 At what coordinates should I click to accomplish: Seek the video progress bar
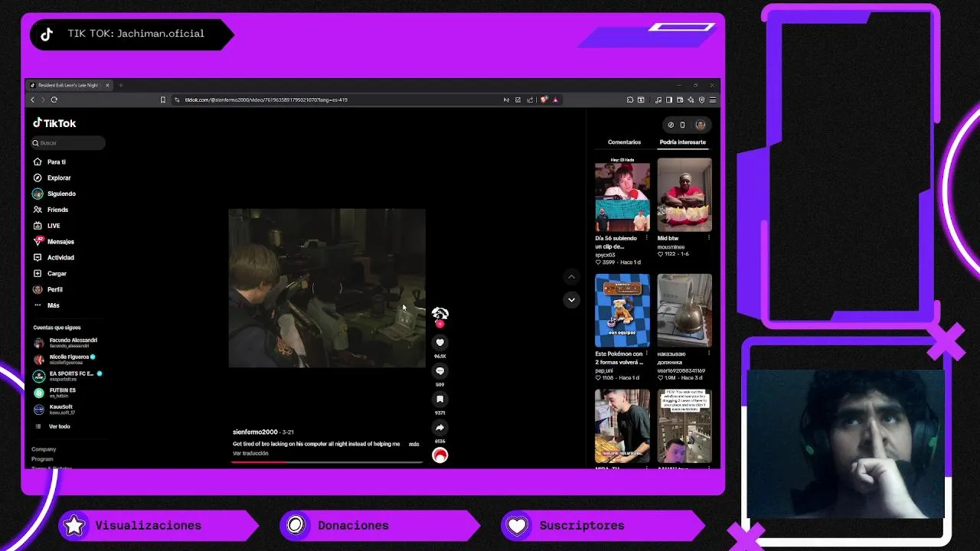point(327,462)
